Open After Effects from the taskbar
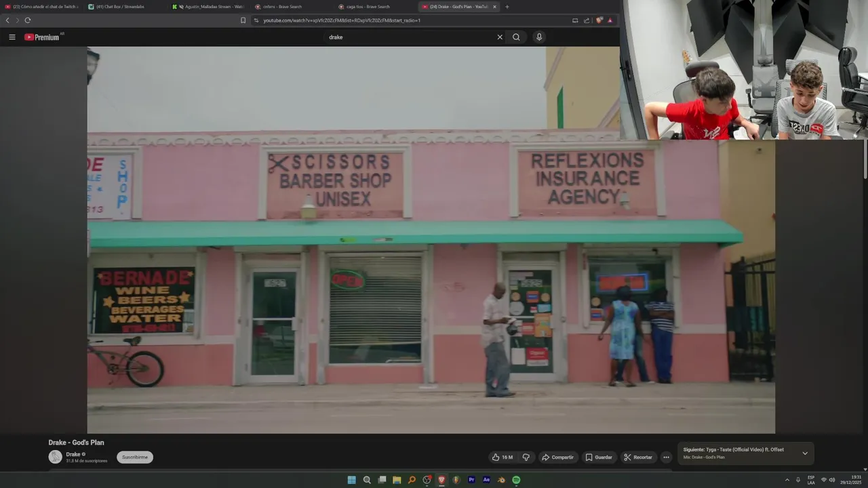 coord(486,480)
